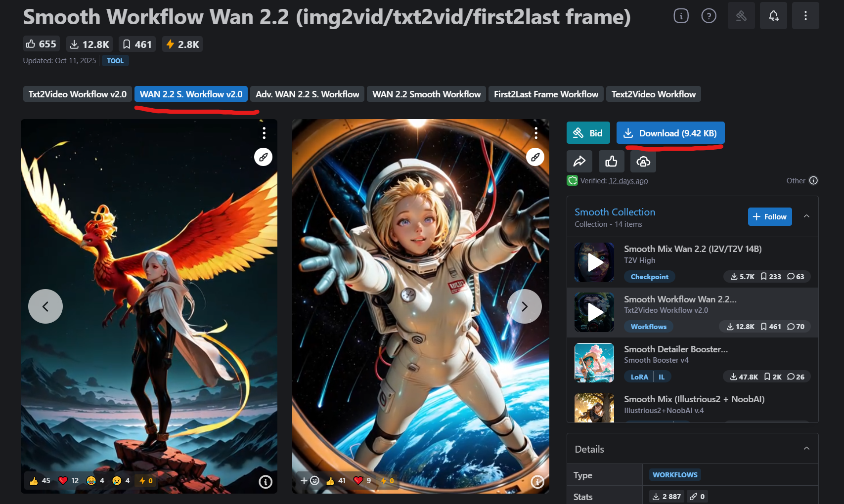Toggle the laughing emoji reaction on the phoenix image
The image size is (844, 504).
click(x=95, y=481)
